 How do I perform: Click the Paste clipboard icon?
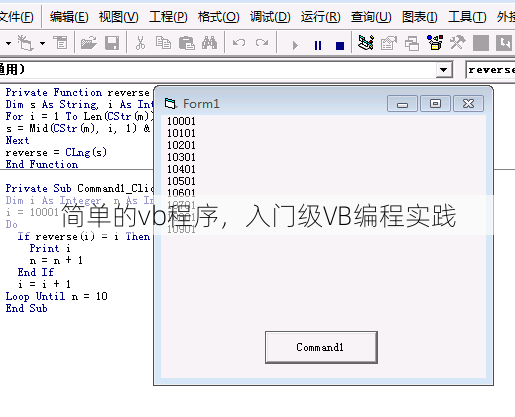coord(186,43)
